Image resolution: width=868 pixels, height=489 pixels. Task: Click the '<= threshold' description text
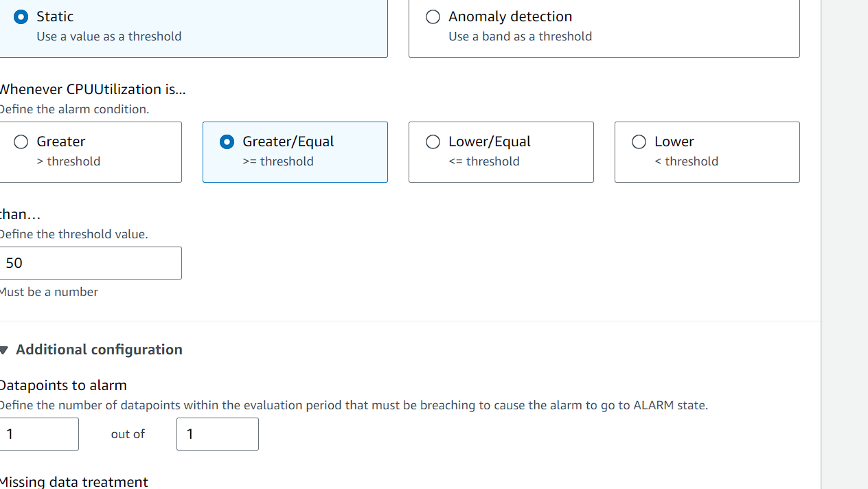pyautogui.click(x=484, y=161)
